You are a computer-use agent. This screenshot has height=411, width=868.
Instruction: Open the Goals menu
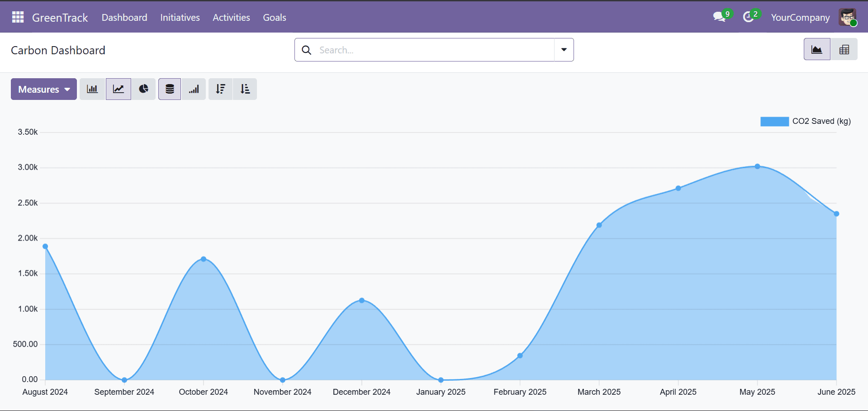275,17
